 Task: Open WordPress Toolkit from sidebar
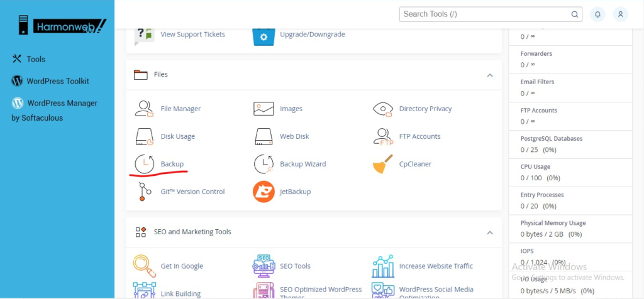(57, 81)
